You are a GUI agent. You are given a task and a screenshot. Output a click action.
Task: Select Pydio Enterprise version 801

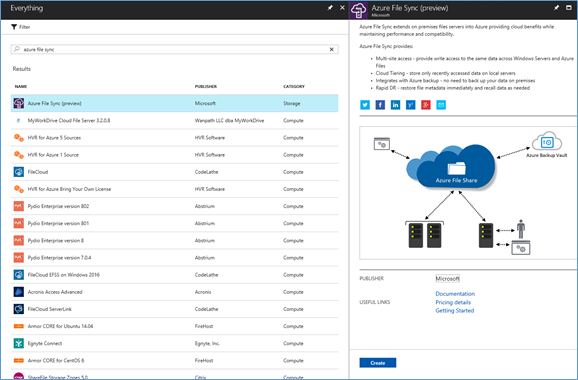(x=58, y=223)
